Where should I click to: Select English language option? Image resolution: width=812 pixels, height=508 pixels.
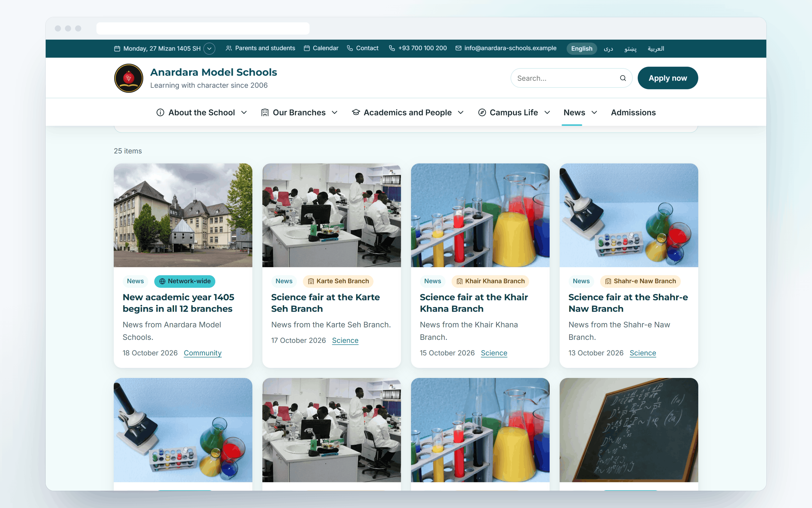click(x=582, y=48)
